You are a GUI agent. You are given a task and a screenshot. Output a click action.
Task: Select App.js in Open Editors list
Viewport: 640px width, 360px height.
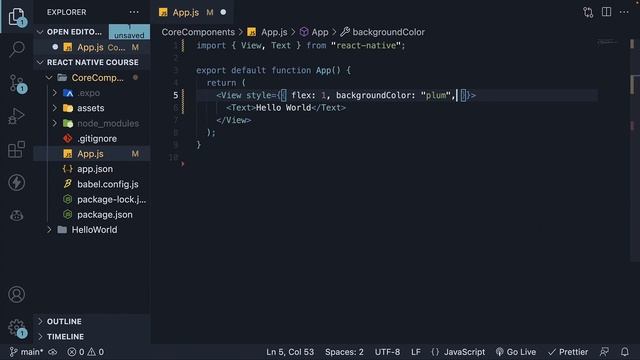coord(92,47)
